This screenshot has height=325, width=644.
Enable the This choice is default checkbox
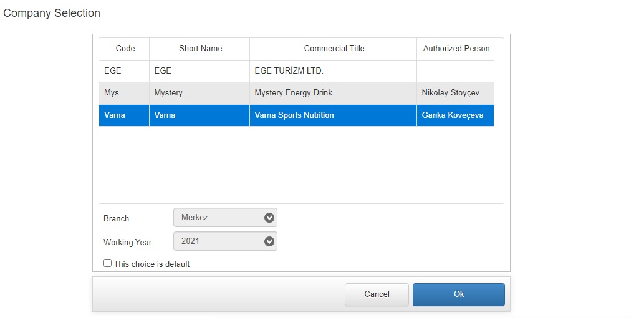tap(108, 263)
